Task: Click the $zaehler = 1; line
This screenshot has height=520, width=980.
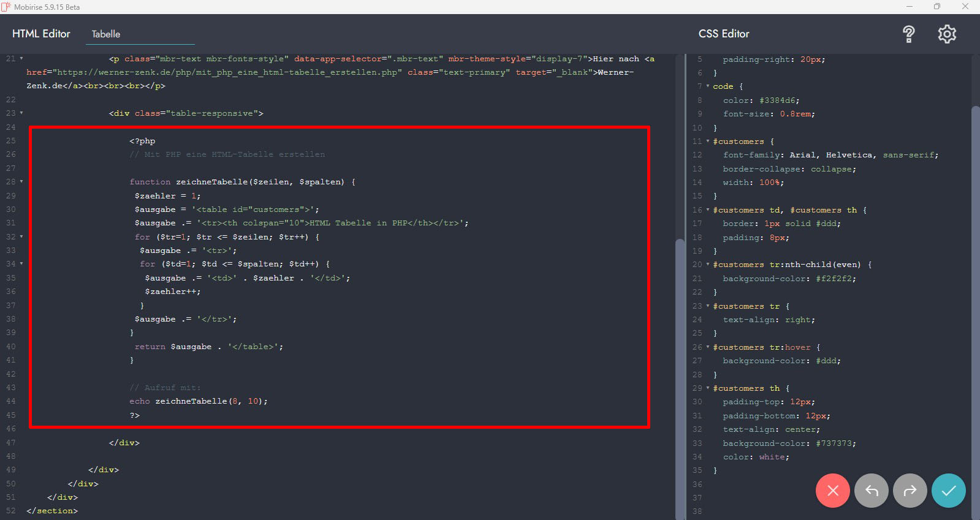Action: [167, 196]
